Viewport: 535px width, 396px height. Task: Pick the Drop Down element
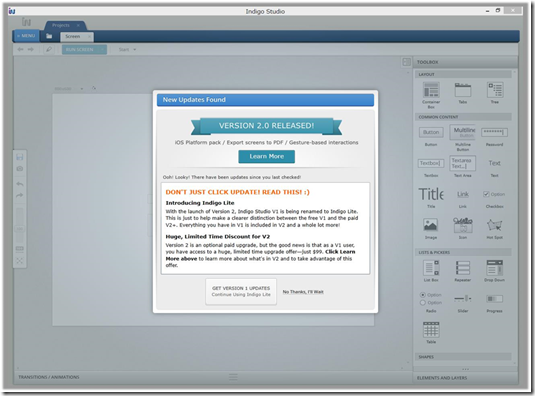[x=494, y=270]
